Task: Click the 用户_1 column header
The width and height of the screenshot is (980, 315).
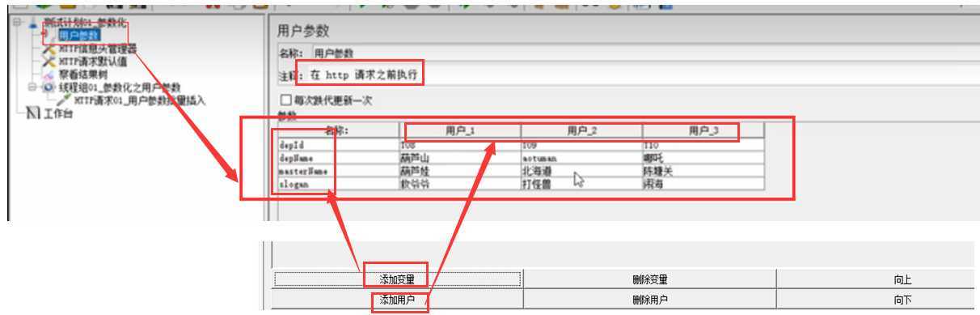Action: pyautogui.click(x=459, y=130)
